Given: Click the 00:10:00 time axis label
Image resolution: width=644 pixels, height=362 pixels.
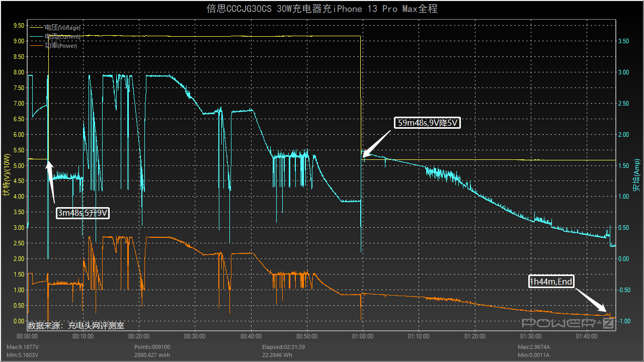Looking at the screenshot, I should 84,336.
